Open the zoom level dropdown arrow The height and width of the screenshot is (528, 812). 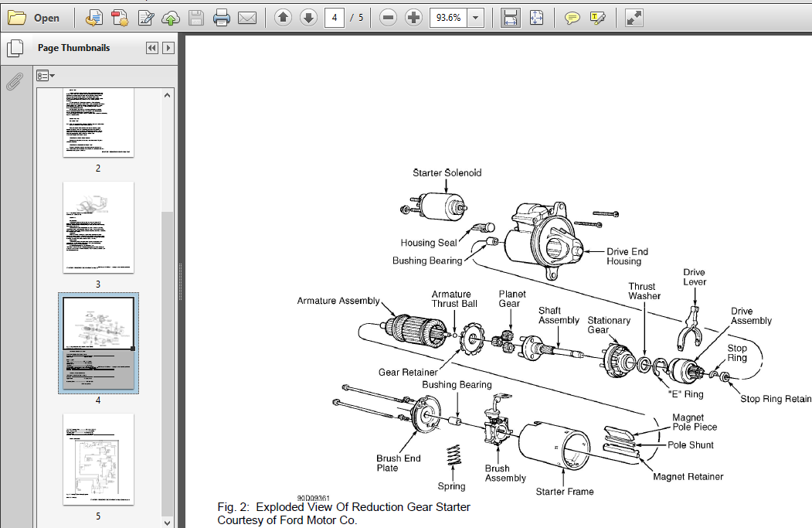pyautogui.click(x=475, y=18)
